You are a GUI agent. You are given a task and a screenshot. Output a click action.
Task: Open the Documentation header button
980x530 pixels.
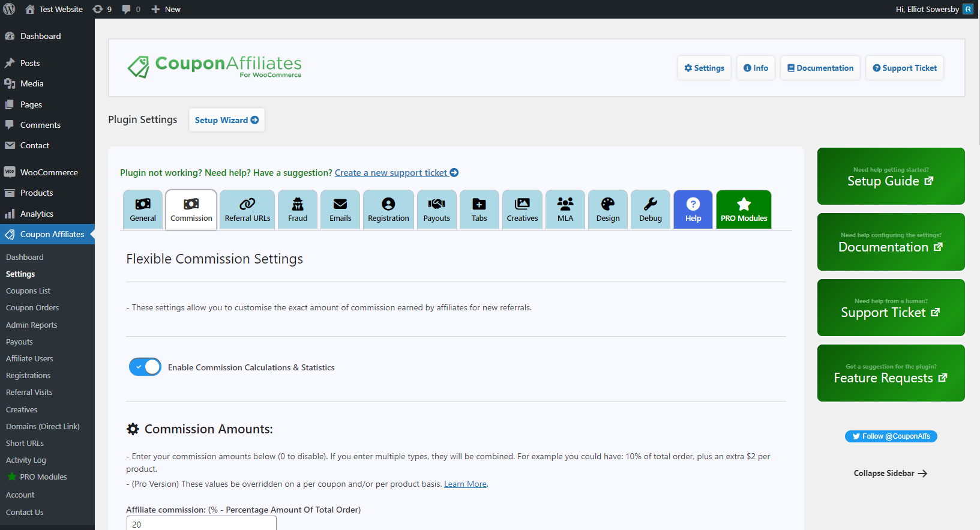pyautogui.click(x=820, y=68)
